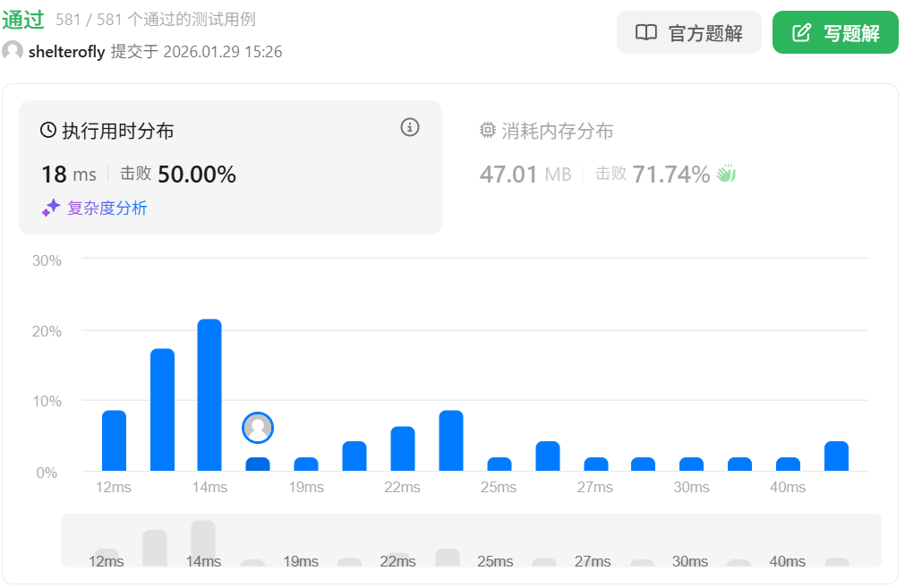Click the clapping hands icon after 71.74%

[725, 174]
